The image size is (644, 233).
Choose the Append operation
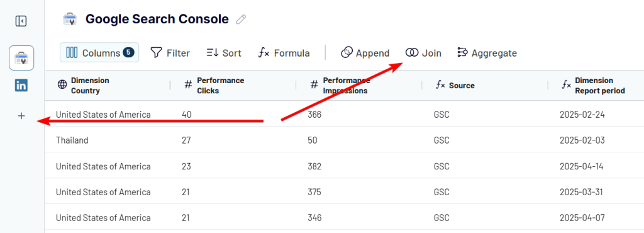pyautogui.click(x=365, y=53)
